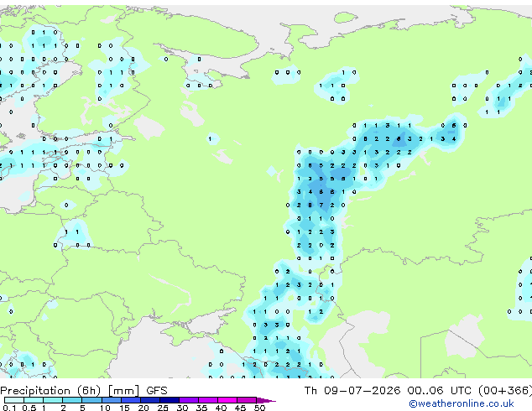The height and width of the screenshot is (411, 532).
Task: Click the legend scale label '0.5'
Action: click(29, 408)
